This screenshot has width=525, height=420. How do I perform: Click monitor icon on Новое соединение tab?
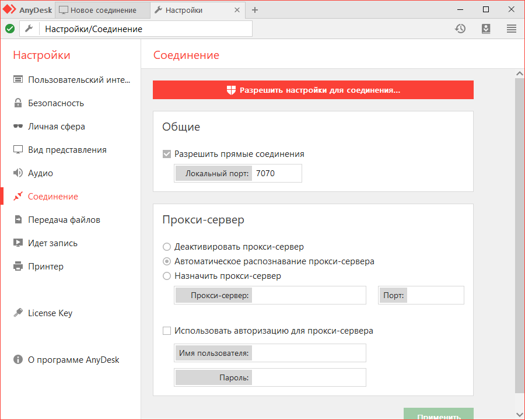tap(63, 10)
